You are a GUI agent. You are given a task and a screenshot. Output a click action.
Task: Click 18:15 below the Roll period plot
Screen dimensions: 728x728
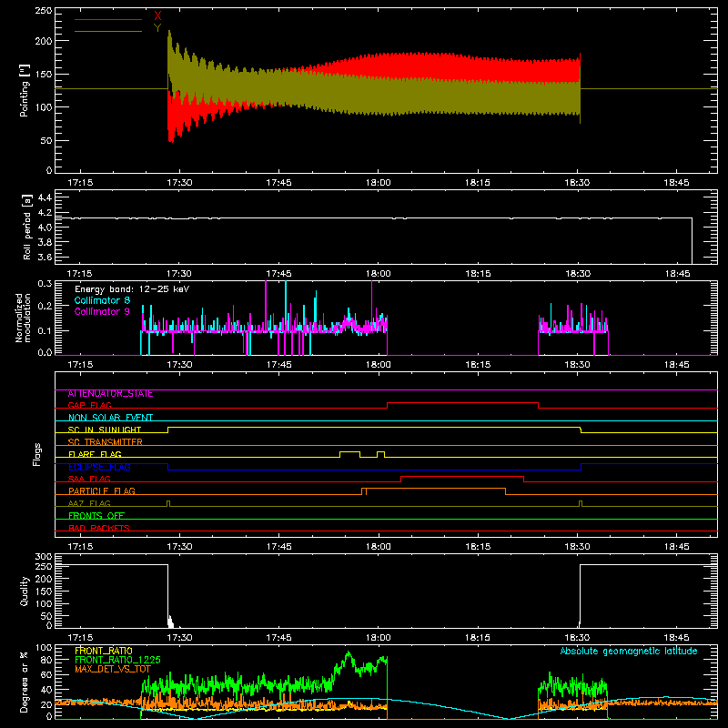478,274
